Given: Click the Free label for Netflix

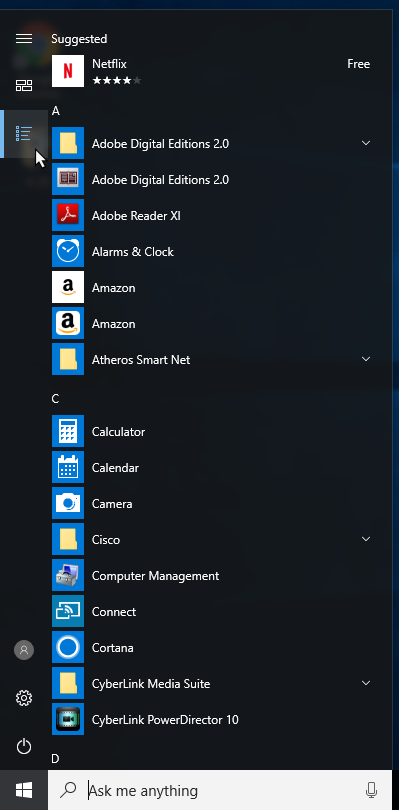Looking at the screenshot, I should 359,64.
